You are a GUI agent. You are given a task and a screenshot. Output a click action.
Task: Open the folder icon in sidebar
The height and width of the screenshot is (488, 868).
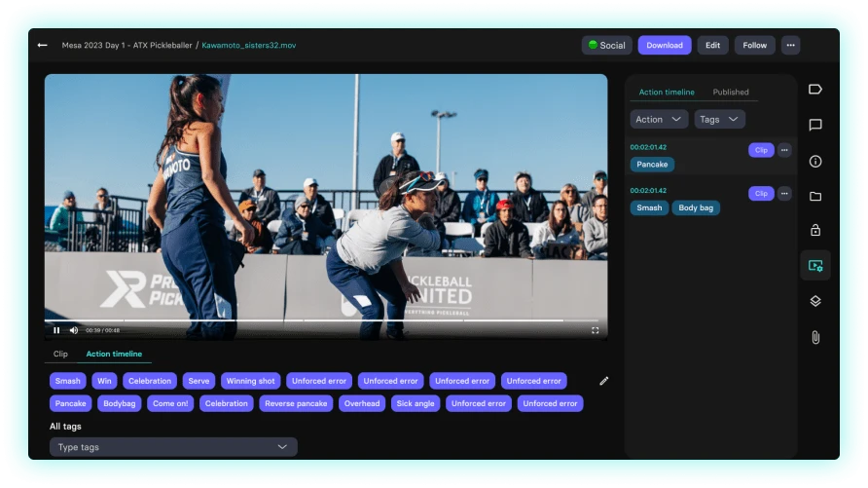815,196
